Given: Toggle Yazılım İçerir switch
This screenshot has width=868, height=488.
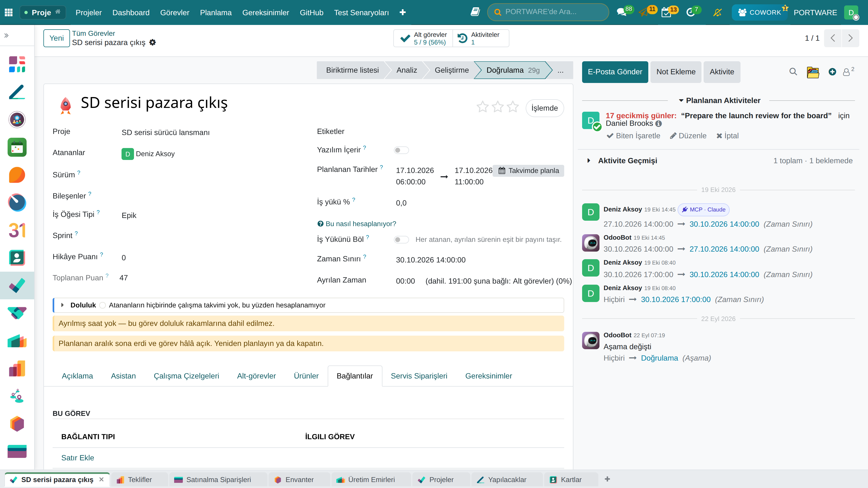Looking at the screenshot, I should pos(401,150).
